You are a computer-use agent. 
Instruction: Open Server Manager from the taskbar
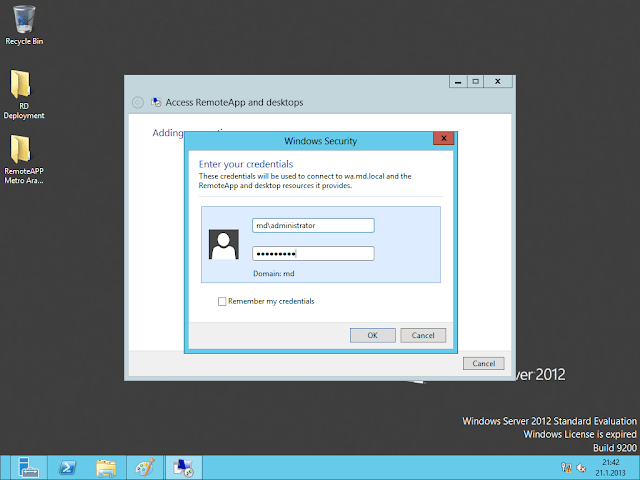pos(27,467)
